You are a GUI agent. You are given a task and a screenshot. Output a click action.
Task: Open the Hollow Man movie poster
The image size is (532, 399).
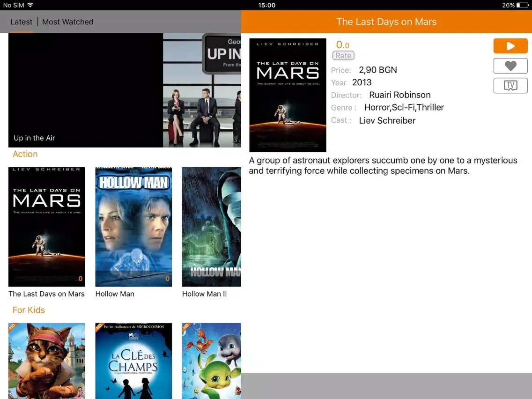[x=133, y=227]
